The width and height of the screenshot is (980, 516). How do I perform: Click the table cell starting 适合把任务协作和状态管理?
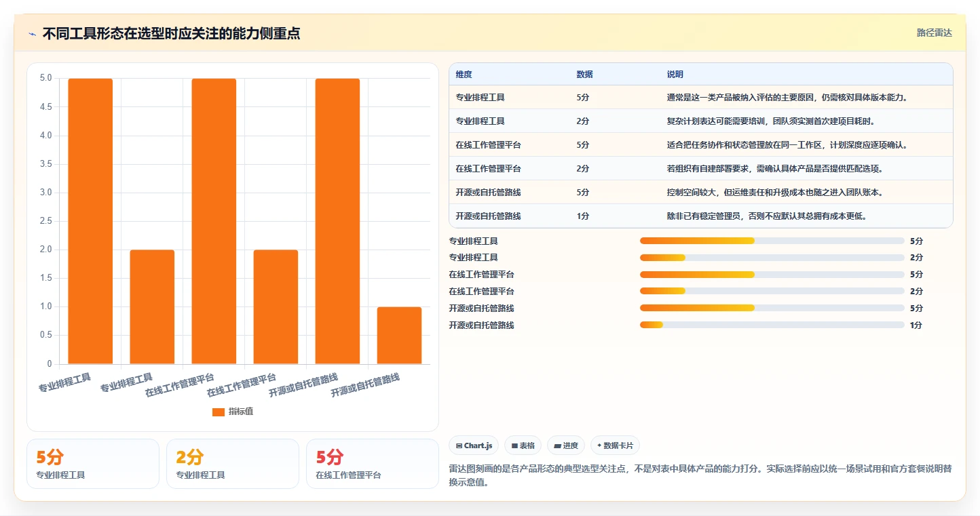pyautogui.click(x=806, y=145)
